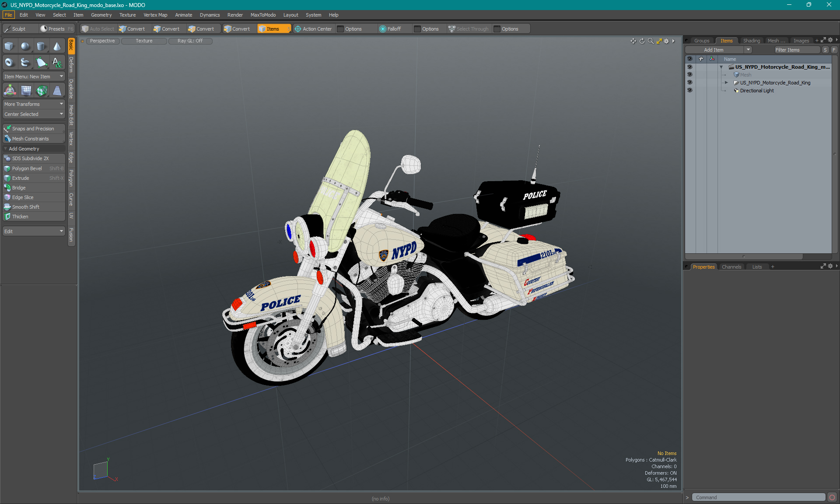Select the Pen polygon tool
Viewport: 840px width, 504px height.
click(41, 63)
